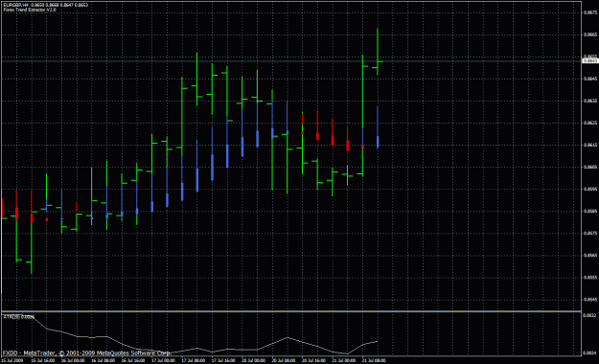Click the 16 Jul 00:00 time label
Viewport: 599px width, 364px height.
(73, 360)
